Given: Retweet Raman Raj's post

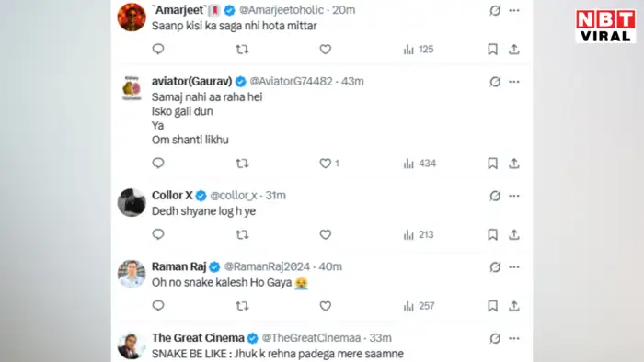Looking at the screenshot, I should point(242,306).
